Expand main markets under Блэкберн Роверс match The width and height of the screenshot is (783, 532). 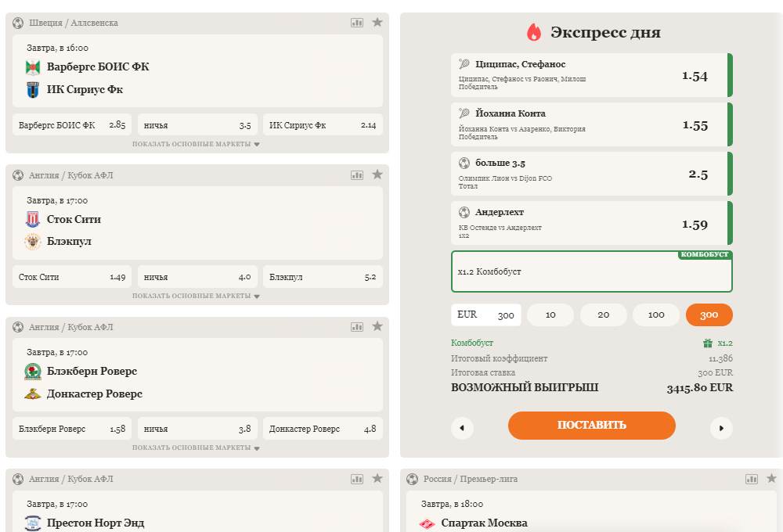196,448
